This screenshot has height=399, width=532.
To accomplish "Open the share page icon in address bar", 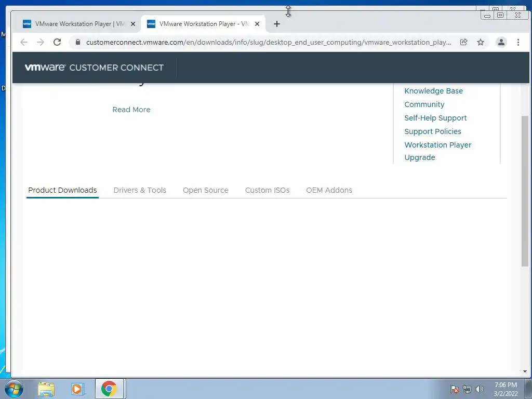I will (x=463, y=42).
